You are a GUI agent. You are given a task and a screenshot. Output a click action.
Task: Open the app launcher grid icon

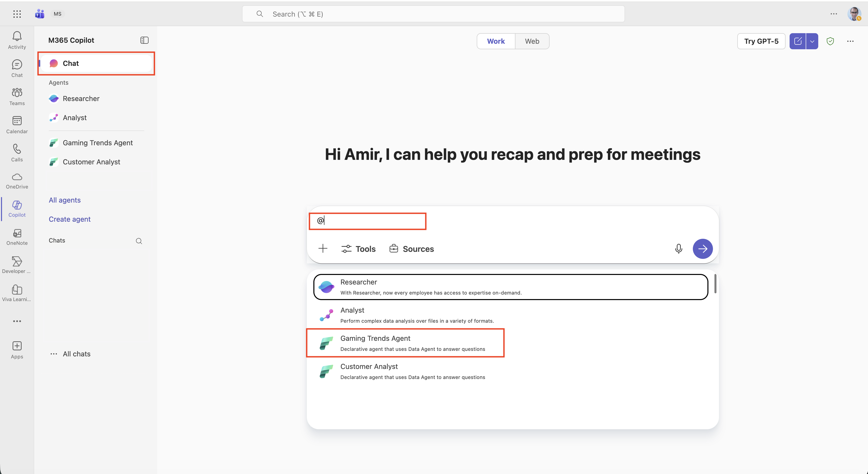point(17,14)
